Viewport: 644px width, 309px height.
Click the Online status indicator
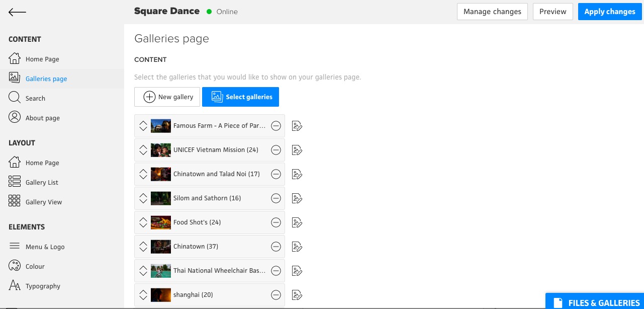222,12
